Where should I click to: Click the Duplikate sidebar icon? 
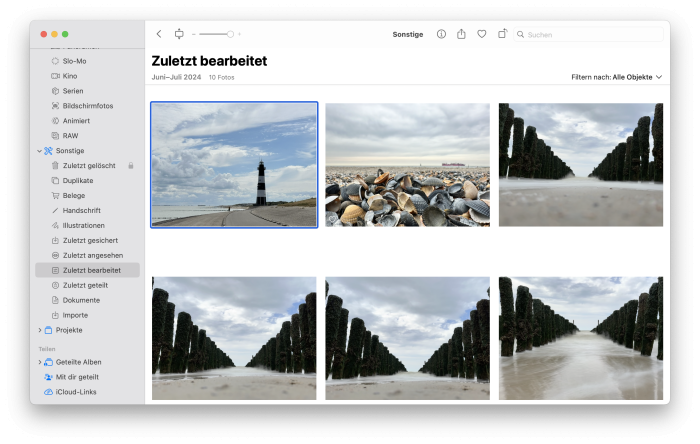point(55,181)
